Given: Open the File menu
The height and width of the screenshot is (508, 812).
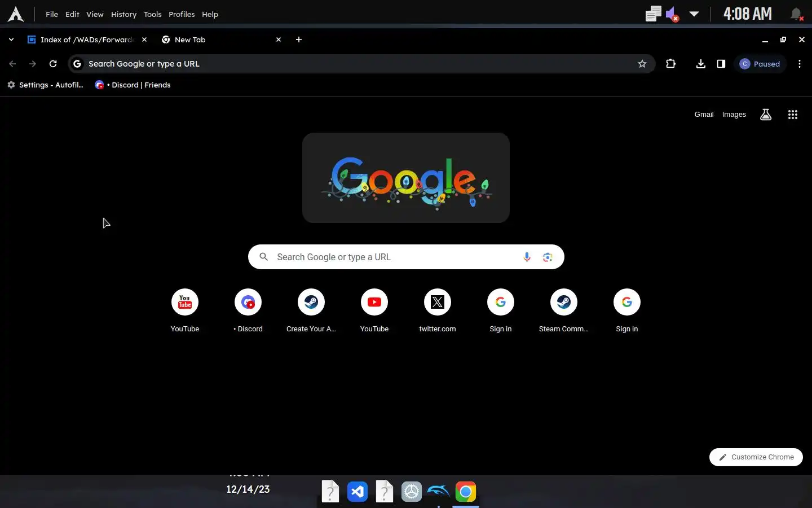Looking at the screenshot, I should [x=52, y=14].
